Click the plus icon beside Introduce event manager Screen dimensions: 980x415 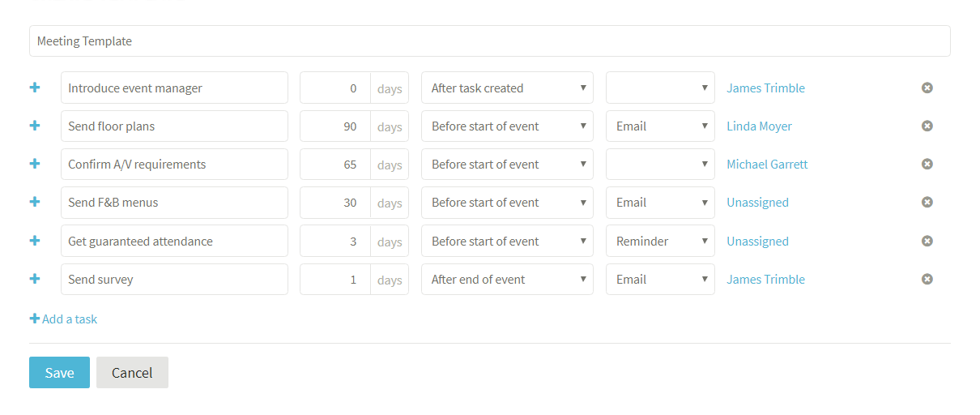(35, 88)
